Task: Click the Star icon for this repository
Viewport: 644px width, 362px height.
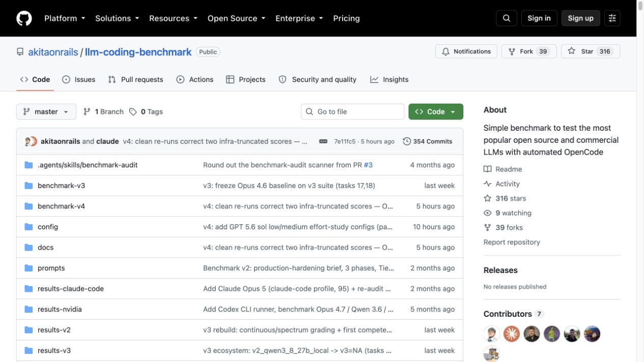Action: pos(572,51)
